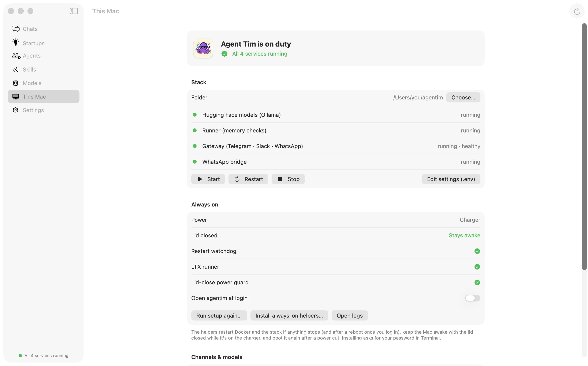This screenshot has height=366, width=588.
Task: Click the LTX runner green checkmark
Action: pyautogui.click(x=477, y=267)
